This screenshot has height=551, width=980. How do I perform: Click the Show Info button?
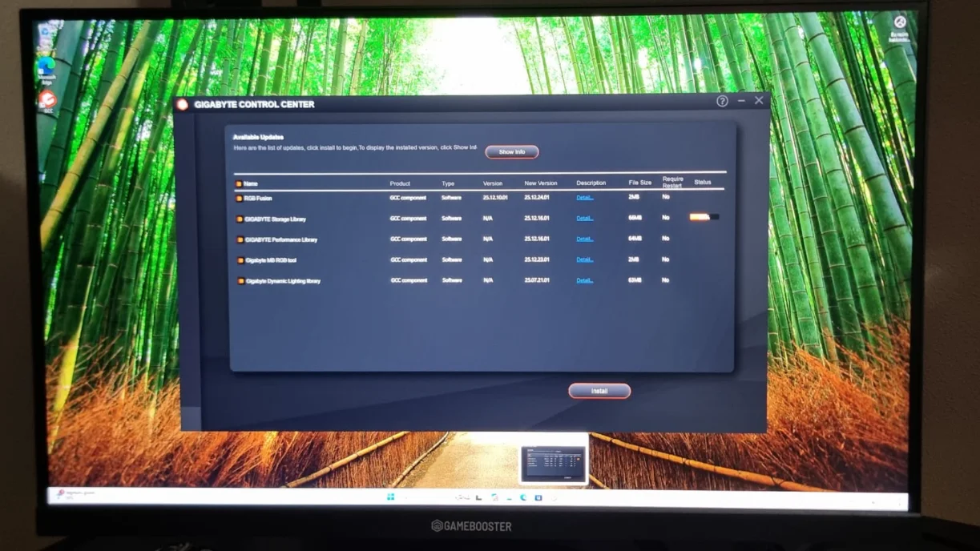click(512, 151)
